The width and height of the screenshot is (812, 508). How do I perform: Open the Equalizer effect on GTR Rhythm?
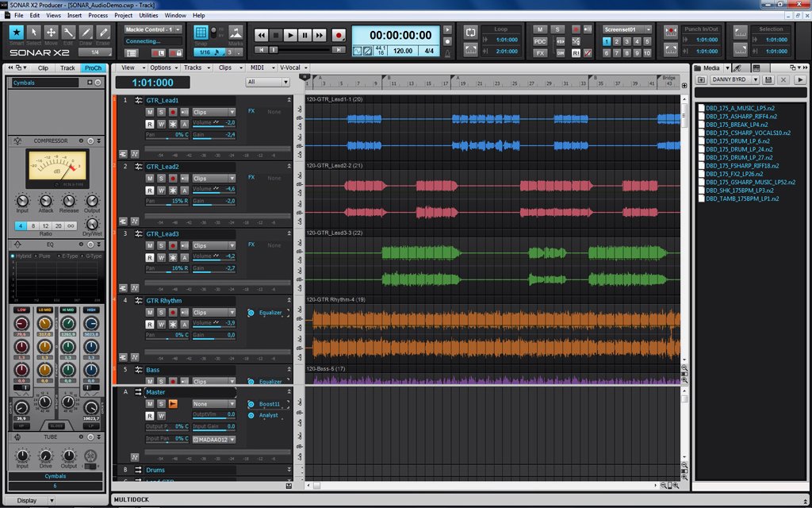tap(270, 313)
